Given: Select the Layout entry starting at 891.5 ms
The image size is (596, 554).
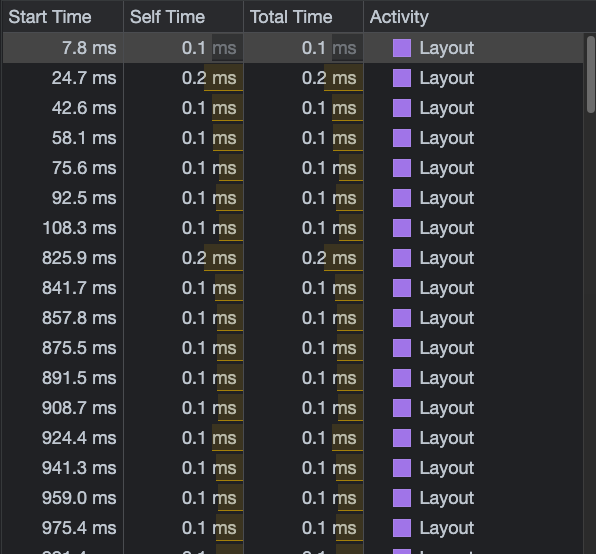Looking at the screenshot, I should click(x=293, y=378).
